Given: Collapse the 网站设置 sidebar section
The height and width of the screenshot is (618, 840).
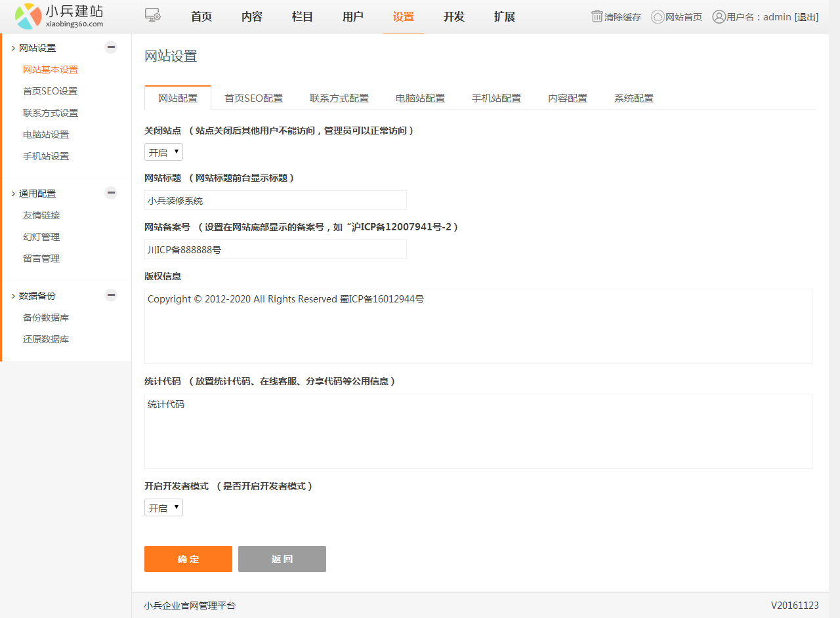Looking at the screenshot, I should (111, 47).
